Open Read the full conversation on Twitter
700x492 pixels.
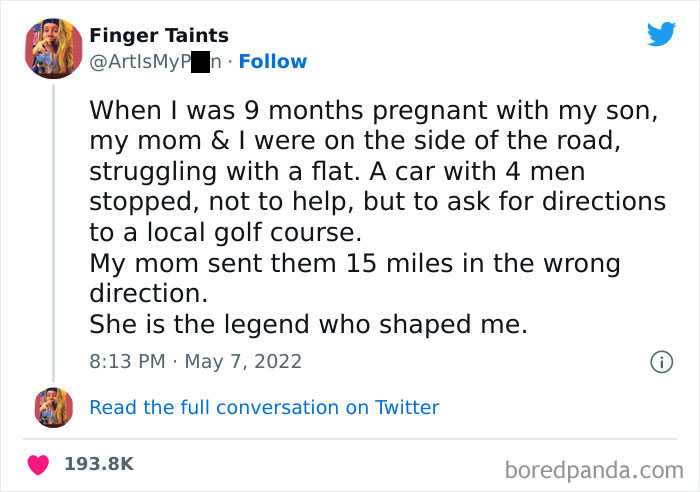coord(264,407)
